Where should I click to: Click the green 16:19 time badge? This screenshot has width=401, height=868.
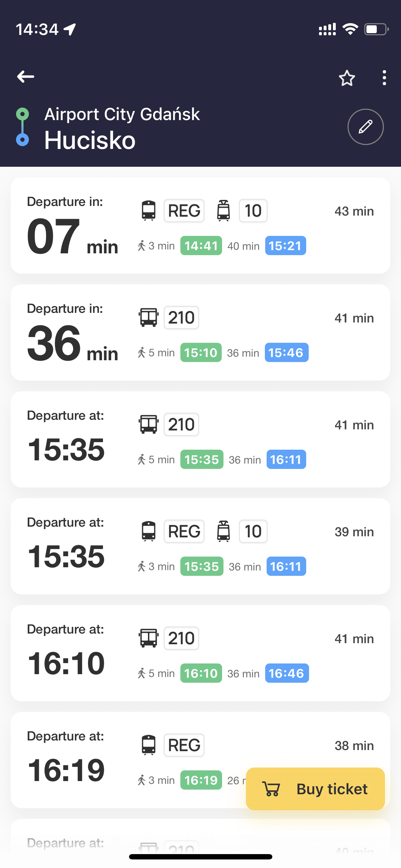pyautogui.click(x=201, y=780)
